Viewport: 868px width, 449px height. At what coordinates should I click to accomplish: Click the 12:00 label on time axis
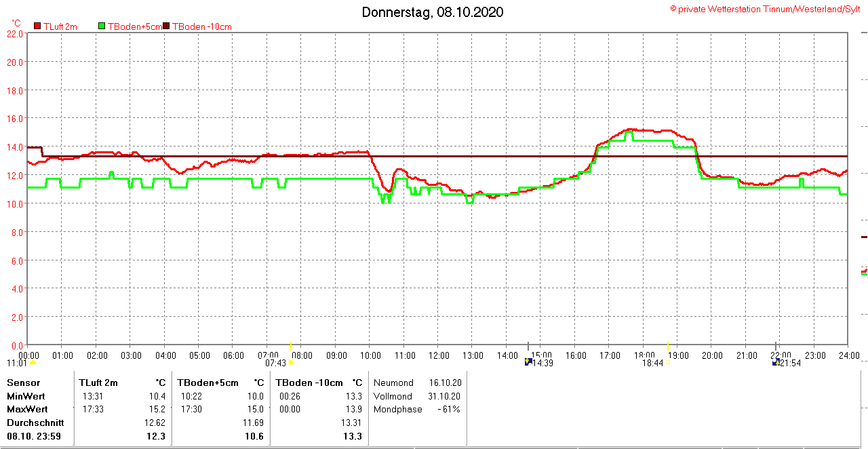(439, 355)
